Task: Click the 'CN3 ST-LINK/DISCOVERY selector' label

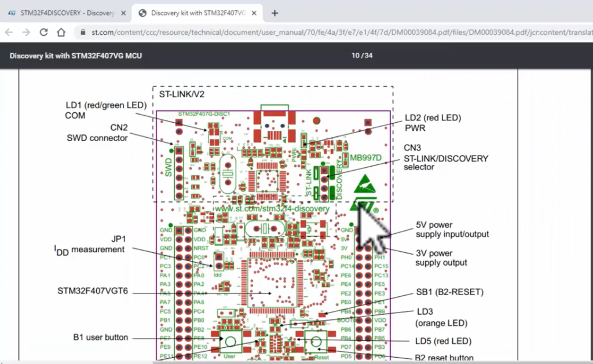Action: (x=446, y=157)
